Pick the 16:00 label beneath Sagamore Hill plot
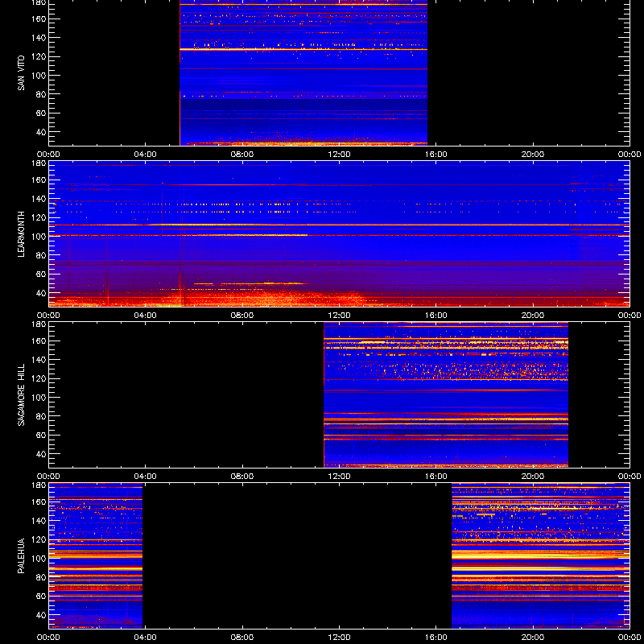The width and height of the screenshot is (644, 644). (436, 477)
